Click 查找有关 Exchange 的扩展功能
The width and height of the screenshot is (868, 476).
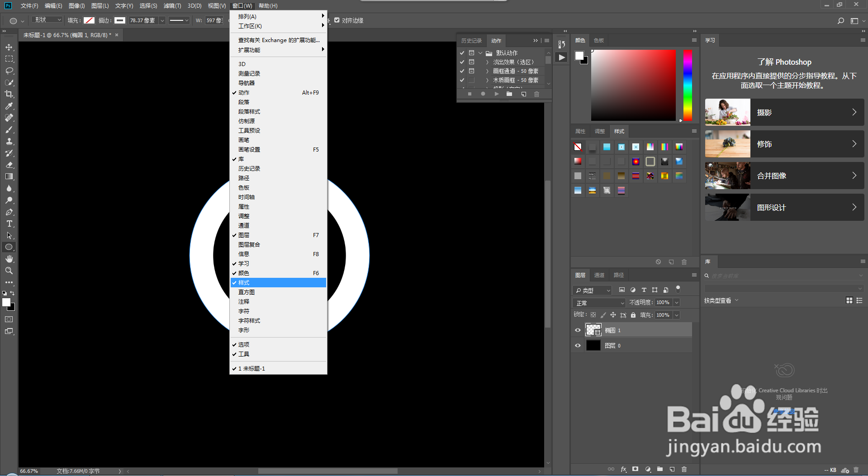tap(278, 40)
